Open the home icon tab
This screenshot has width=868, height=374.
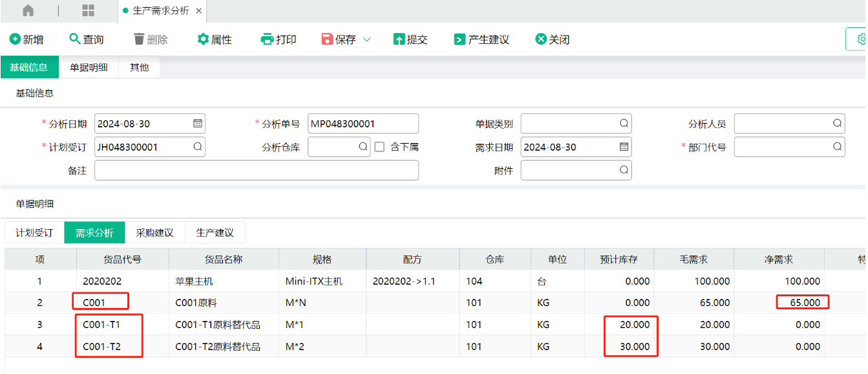click(28, 10)
